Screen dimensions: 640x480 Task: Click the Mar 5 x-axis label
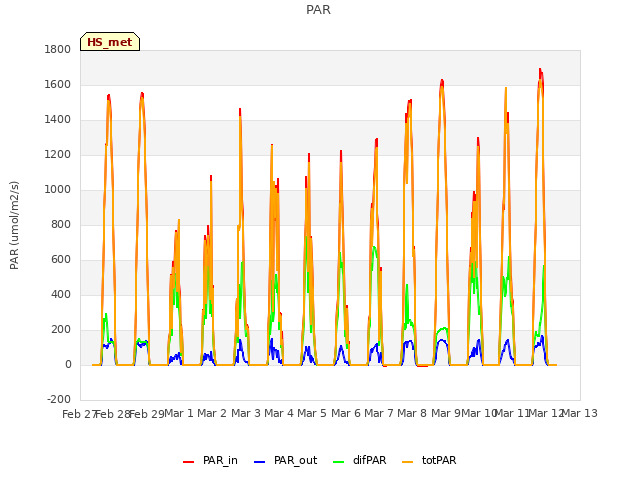pos(312,414)
